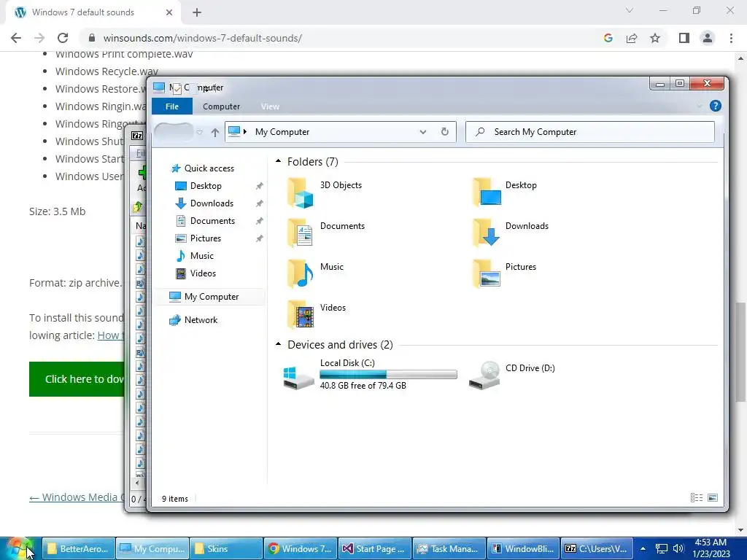The height and width of the screenshot is (560, 747).
Task: Show hidden tray icons arrow
Action: [x=643, y=548]
